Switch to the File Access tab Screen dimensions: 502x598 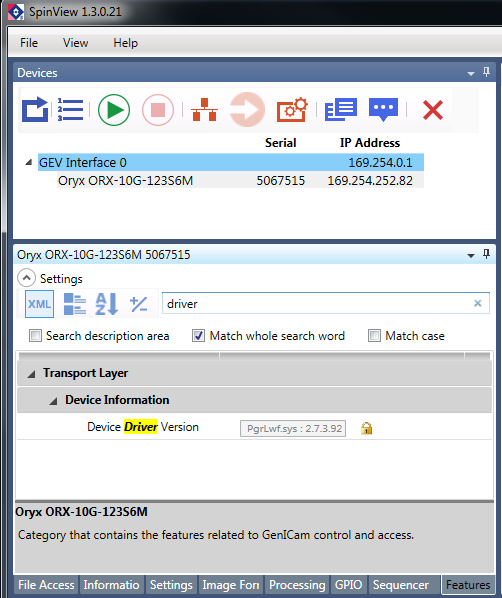[46, 585]
